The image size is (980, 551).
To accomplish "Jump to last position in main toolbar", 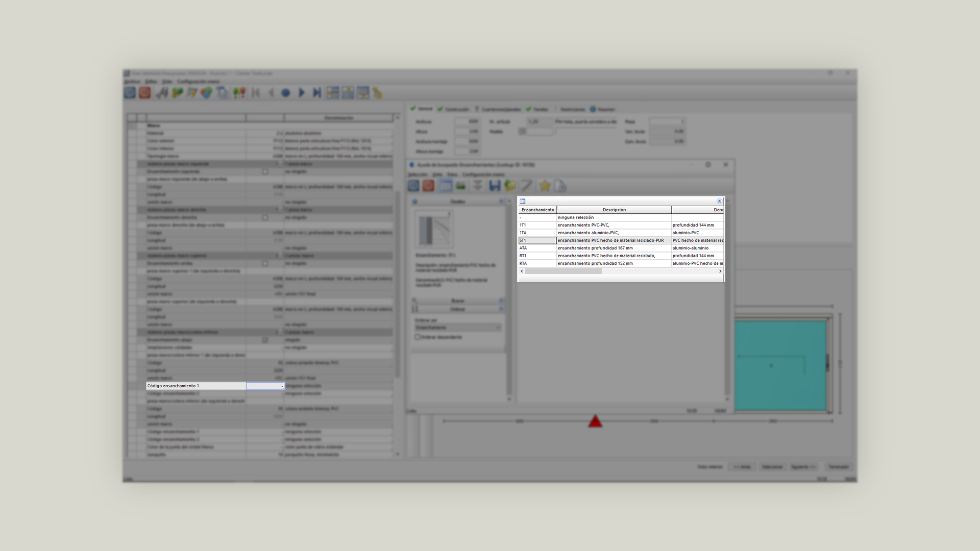I will [317, 93].
